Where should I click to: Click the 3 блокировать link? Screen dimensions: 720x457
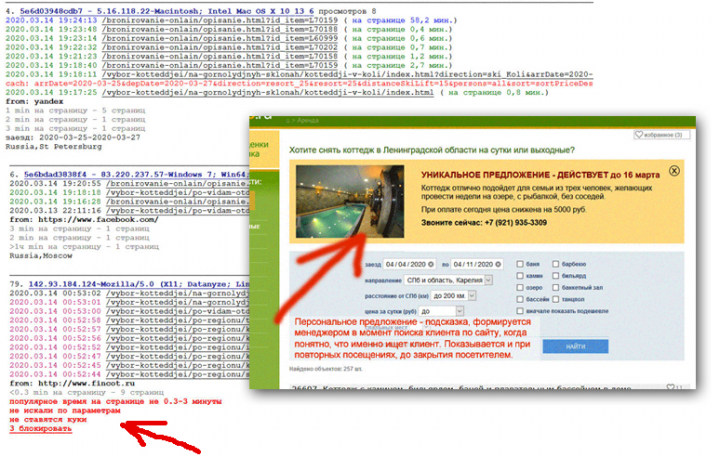(x=41, y=429)
